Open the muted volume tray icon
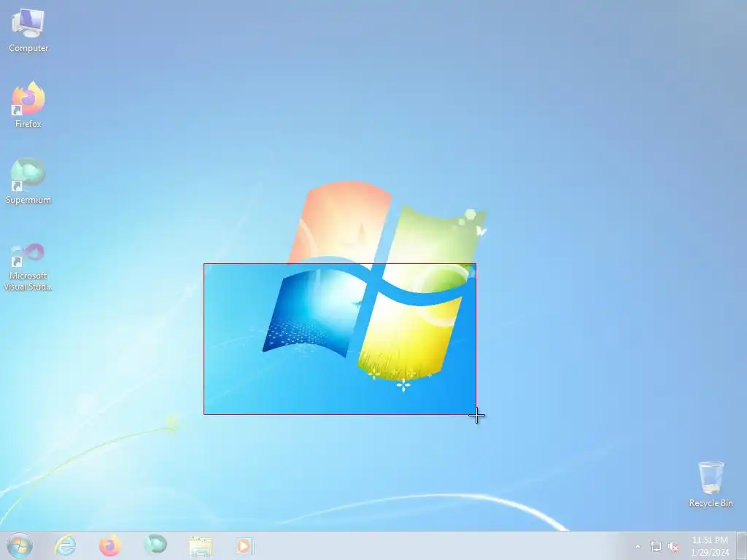Viewport: 747px width, 560px height. pyautogui.click(x=673, y=547)
